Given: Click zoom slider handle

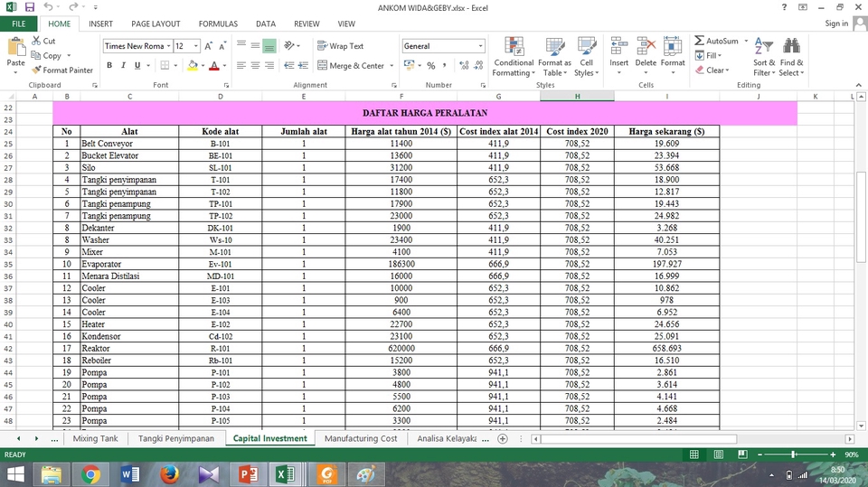Looking at the screenshot, I should point(794,454).
